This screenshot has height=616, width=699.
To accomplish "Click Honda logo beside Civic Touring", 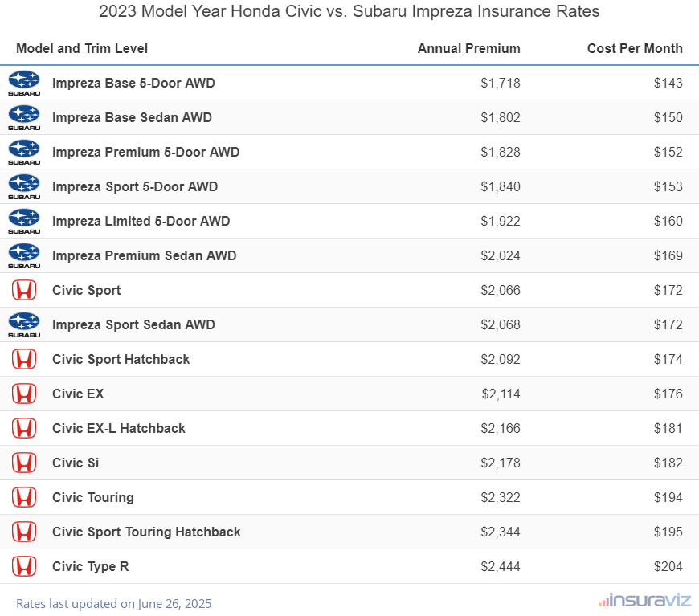I will [24, 497].
